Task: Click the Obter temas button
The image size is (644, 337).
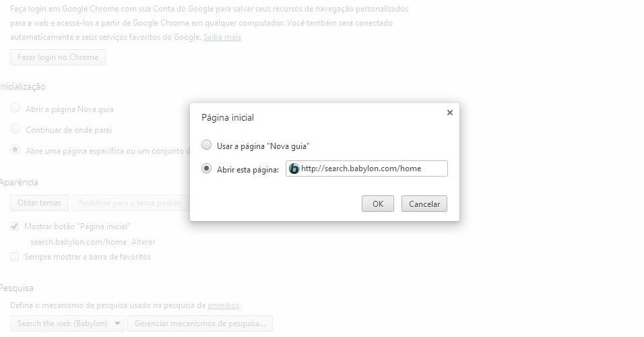Action: [40, 203]
